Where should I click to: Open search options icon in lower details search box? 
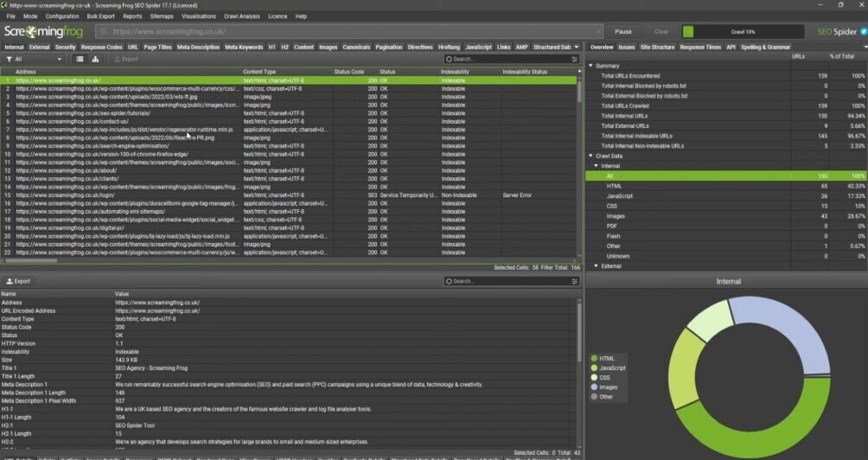pyautogui.click(x=574, y=281)
